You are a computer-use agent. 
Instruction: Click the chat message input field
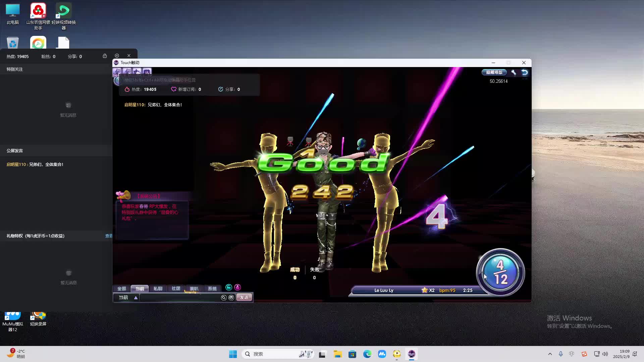coord(179,298)
